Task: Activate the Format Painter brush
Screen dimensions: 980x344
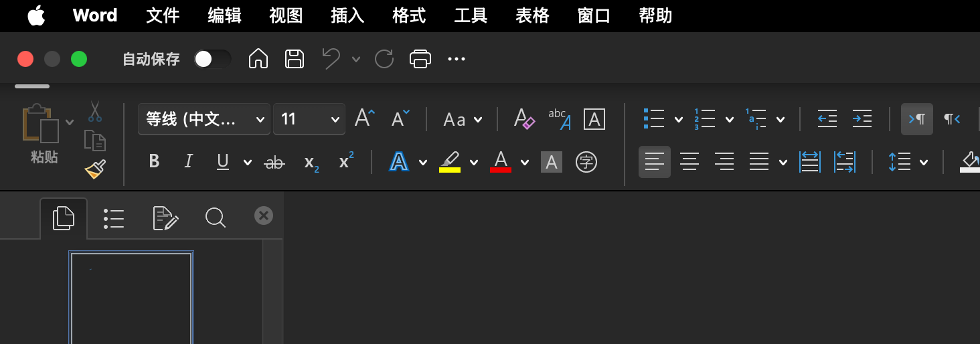Action: pos(95,169)
